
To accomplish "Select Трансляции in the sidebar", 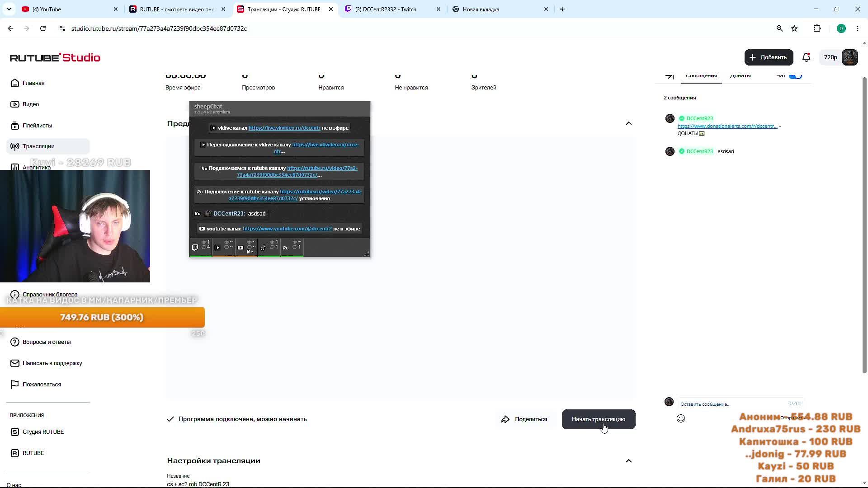I will (x=47, y=146).
